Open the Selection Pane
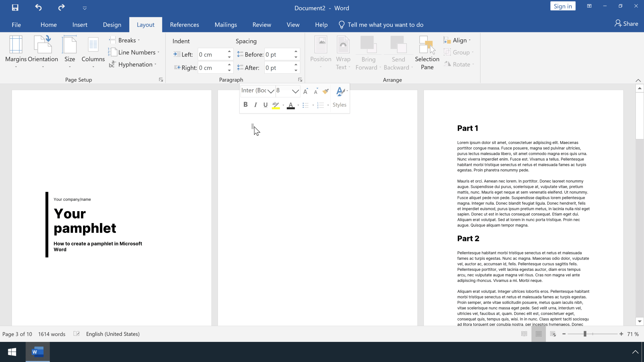644x362 pixels. pos(426,53)
